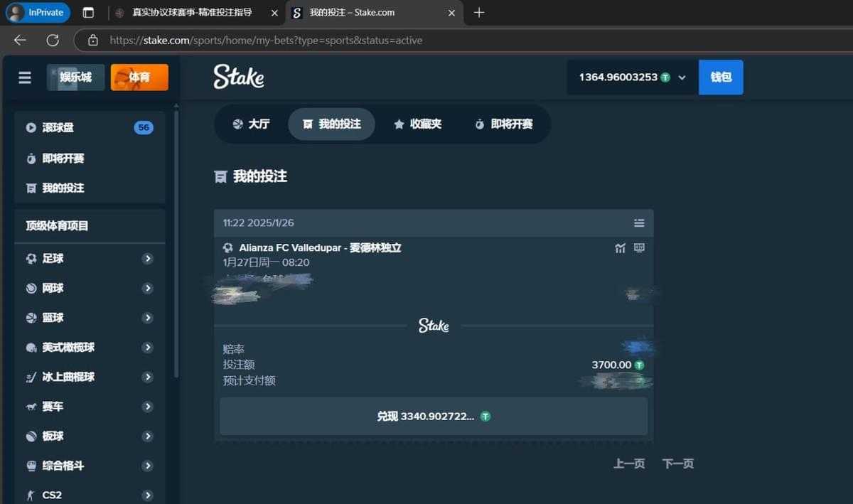853x504 pixels.
Task: Click the site info lock icon
Action: click(x=93, y=41)
